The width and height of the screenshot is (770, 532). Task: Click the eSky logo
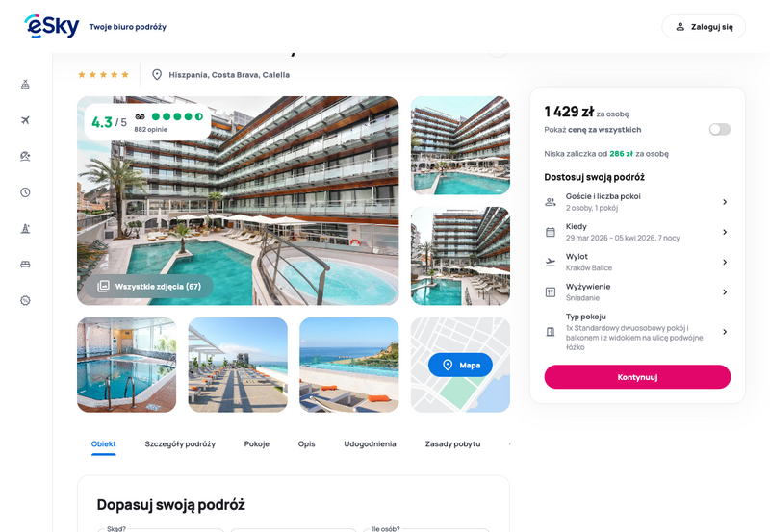coord(52,27)
